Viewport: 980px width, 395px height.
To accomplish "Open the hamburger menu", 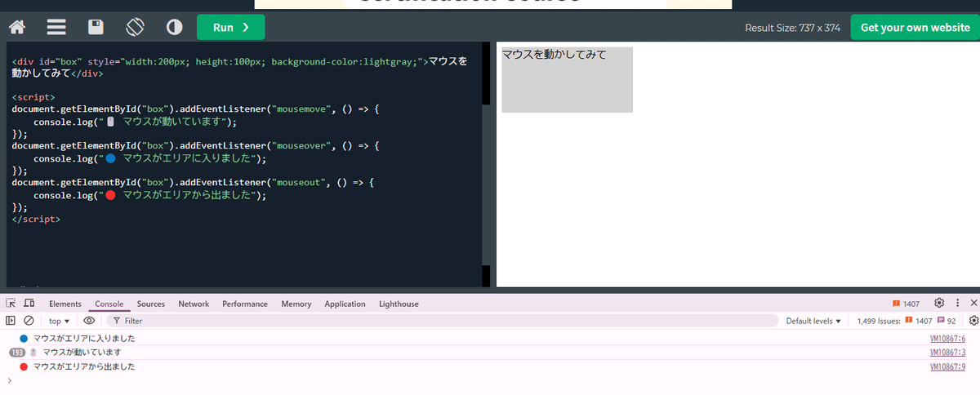I will [56, 27].
